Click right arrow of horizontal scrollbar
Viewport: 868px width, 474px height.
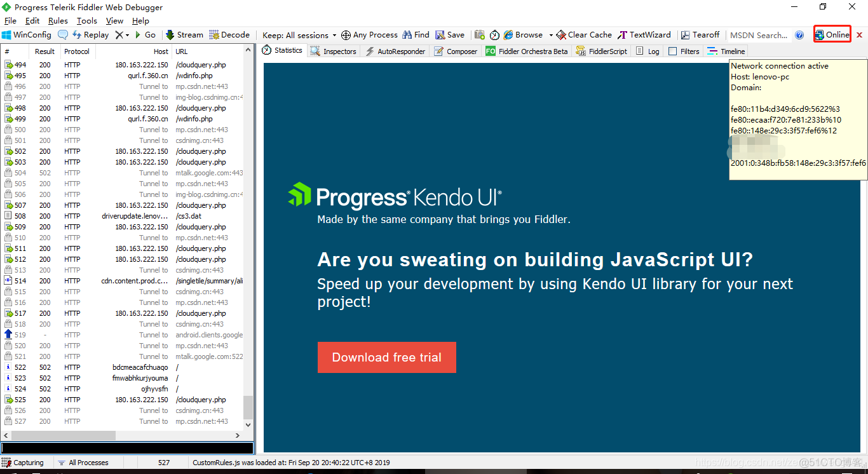click(238, 436)
